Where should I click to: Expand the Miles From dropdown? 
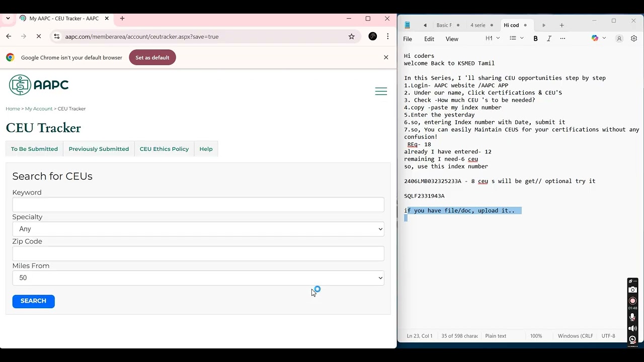198,278
